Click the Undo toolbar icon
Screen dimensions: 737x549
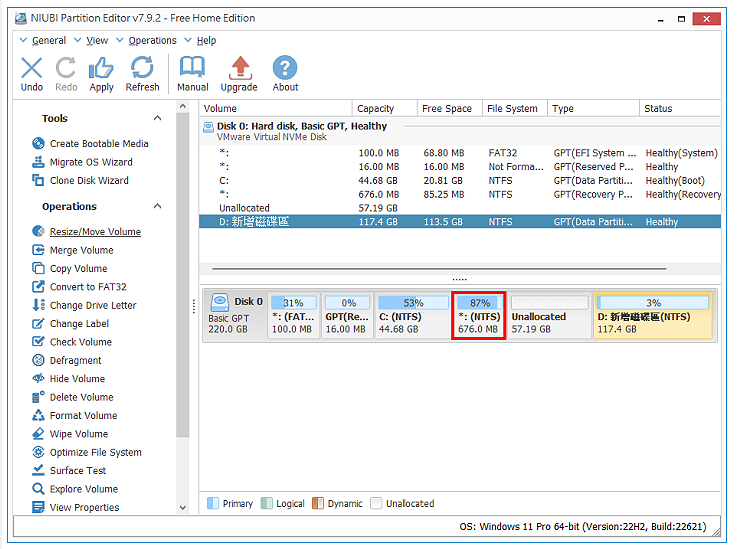(x=31, y=73)
